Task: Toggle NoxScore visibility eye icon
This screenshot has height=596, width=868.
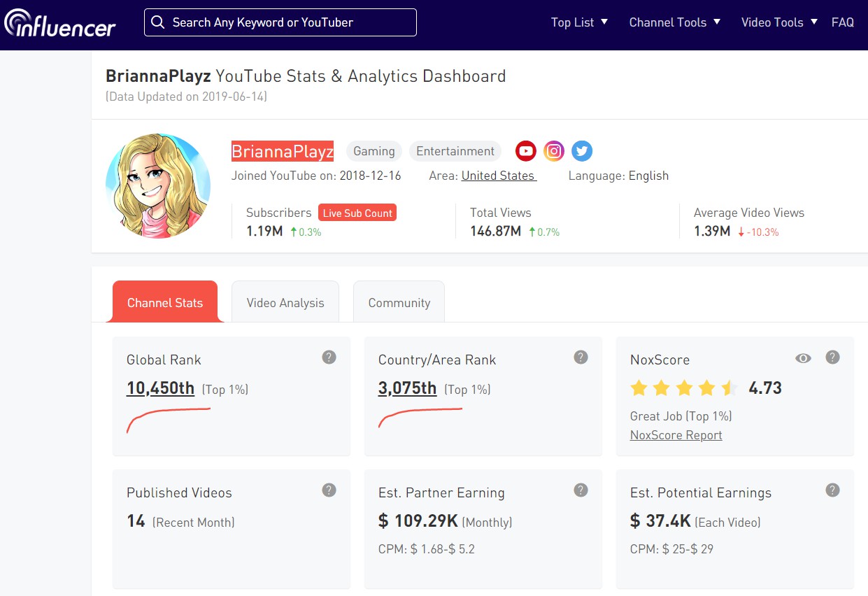Action: point(804,358)
